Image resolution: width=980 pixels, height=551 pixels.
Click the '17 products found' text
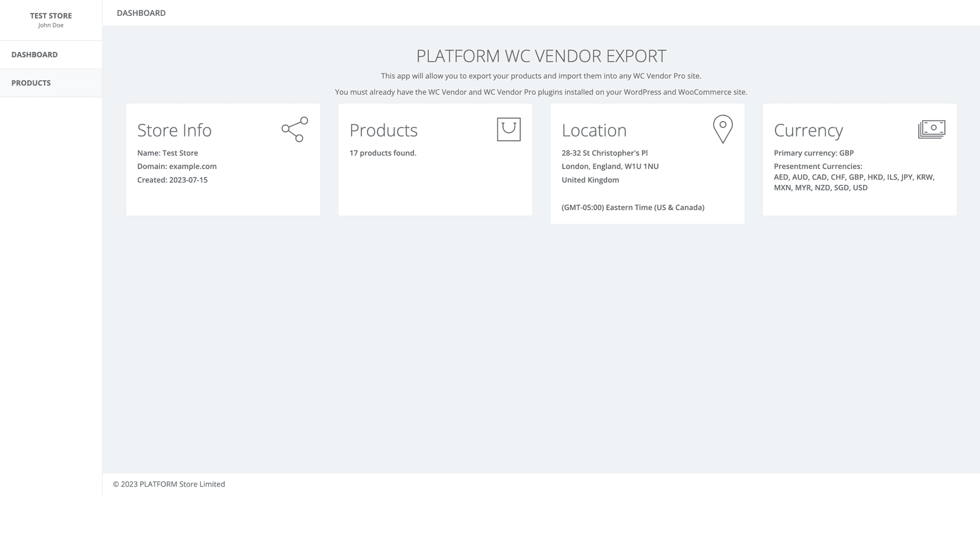click(382, 152)
